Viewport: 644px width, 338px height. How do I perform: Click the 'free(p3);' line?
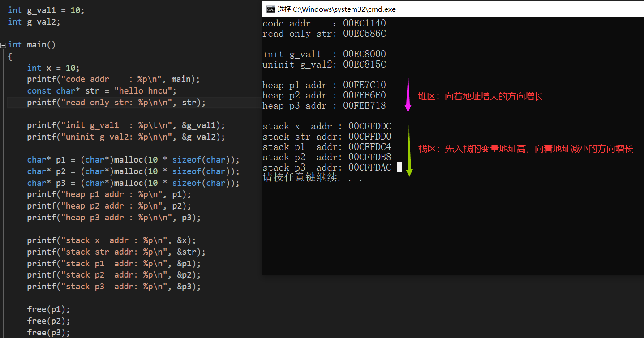coord(48,333)
